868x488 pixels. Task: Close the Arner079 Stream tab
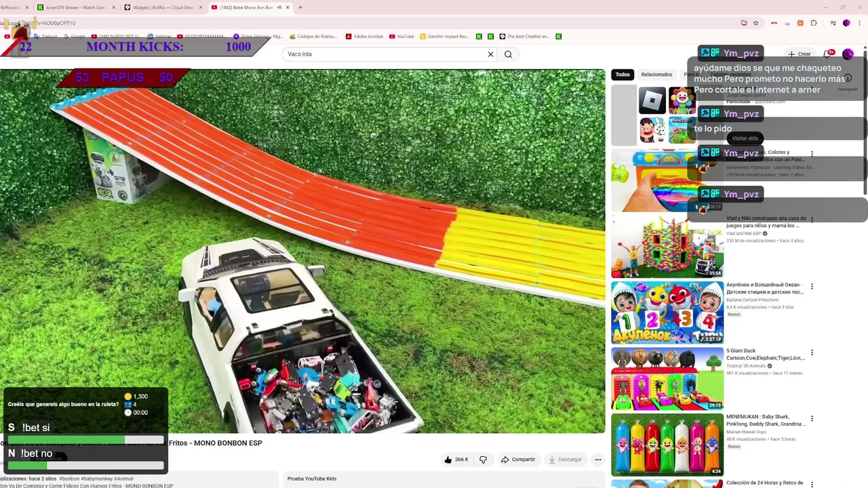pos(113,7)
